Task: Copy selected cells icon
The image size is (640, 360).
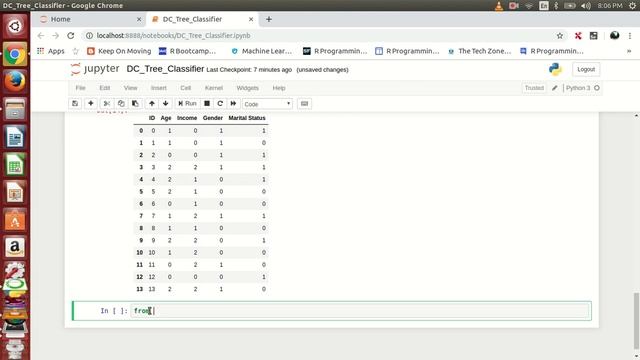Action: [121, 104]
